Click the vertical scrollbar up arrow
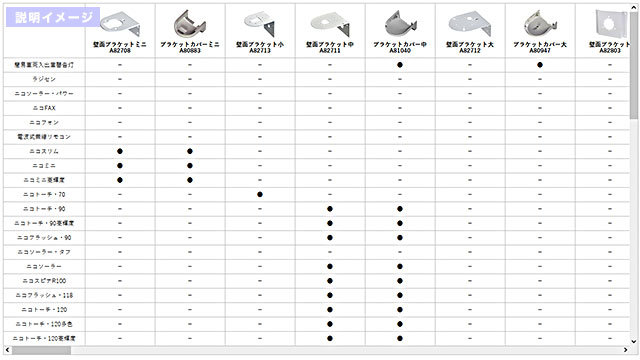This screenshot has height=360, width=640. pyautogui.click(x=634, y=7)
